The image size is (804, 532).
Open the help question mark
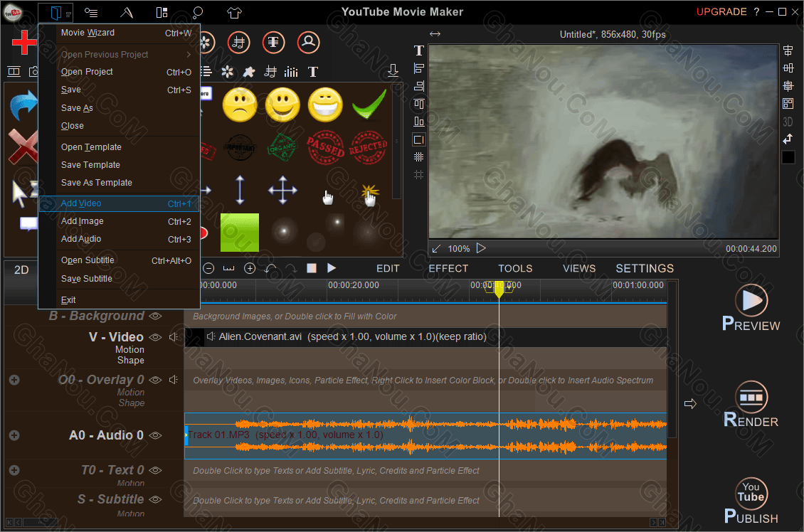pos(756,12)
